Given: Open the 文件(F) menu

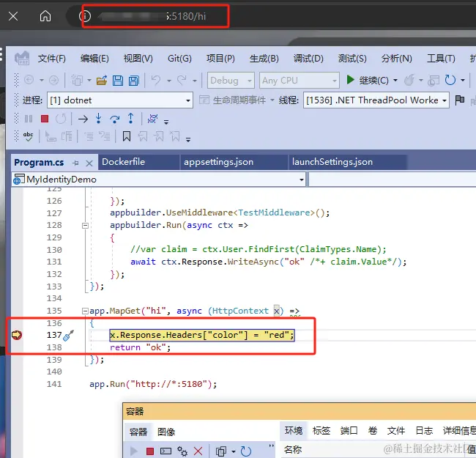Looking at the screenshot, I should coord(51,59).
